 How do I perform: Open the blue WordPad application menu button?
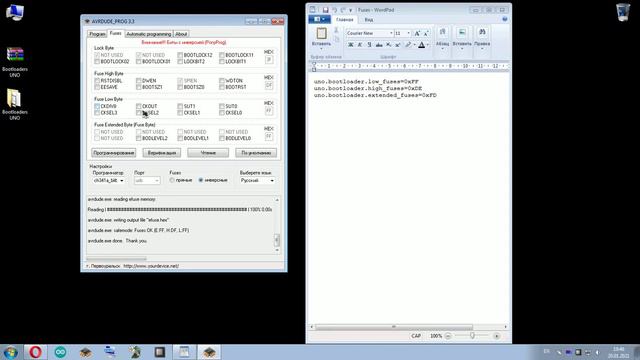tap(320, 19)
